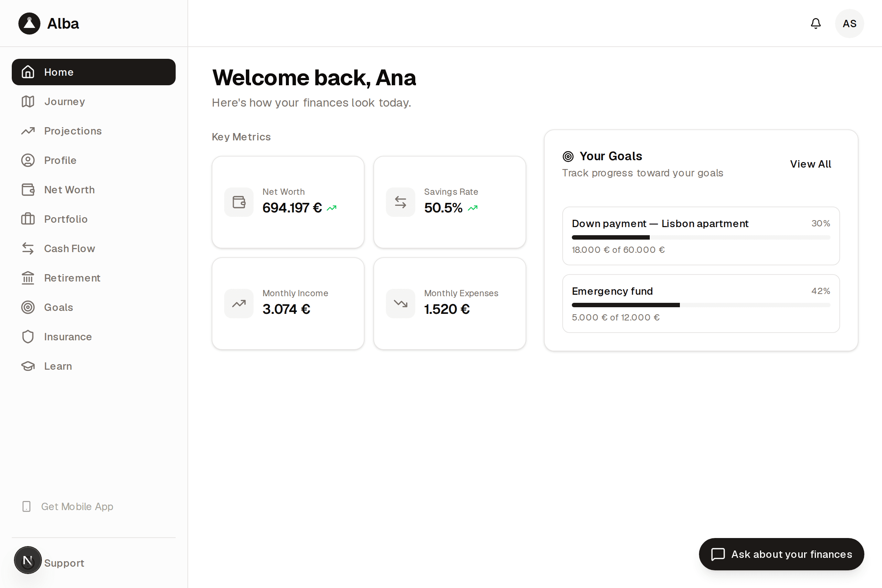Click Ask about your finances button
Image resolution: width=882 pixels, height=588 pixels.
[x=781, y=554]
